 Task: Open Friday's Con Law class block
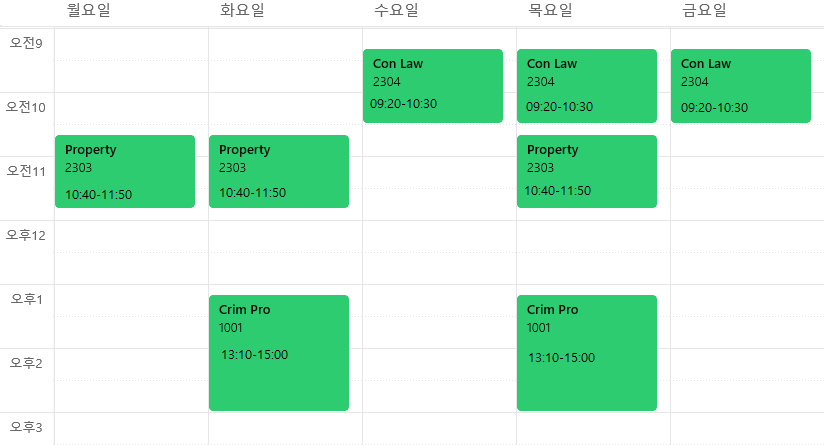(741, 86)
